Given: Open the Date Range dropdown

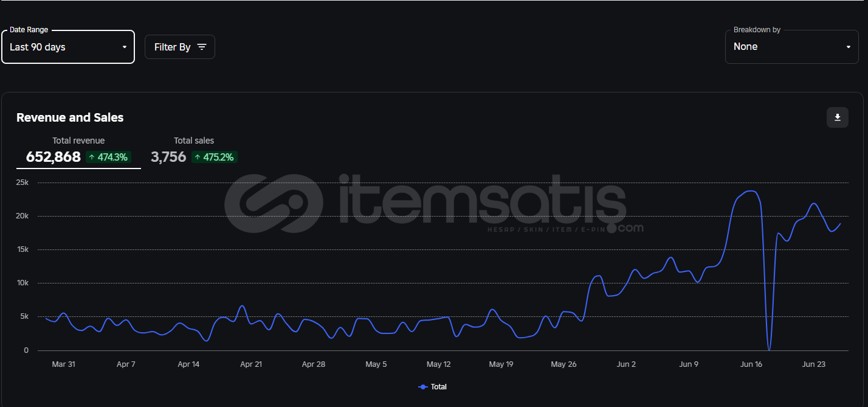Looking at the screenshot, I should (68, 47).
